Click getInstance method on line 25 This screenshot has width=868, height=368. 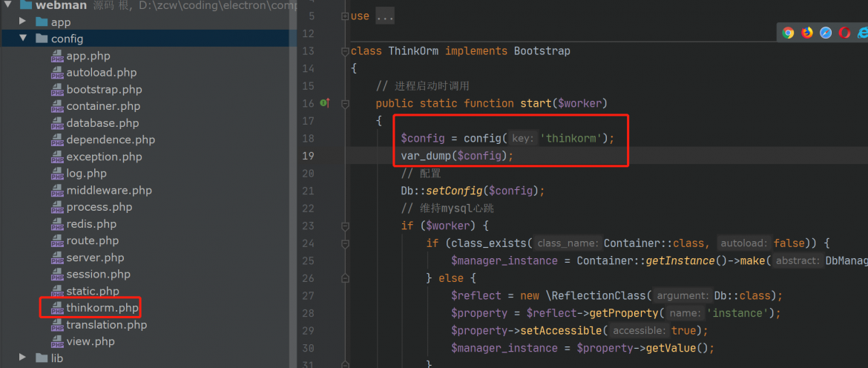[x=680, y=260]
